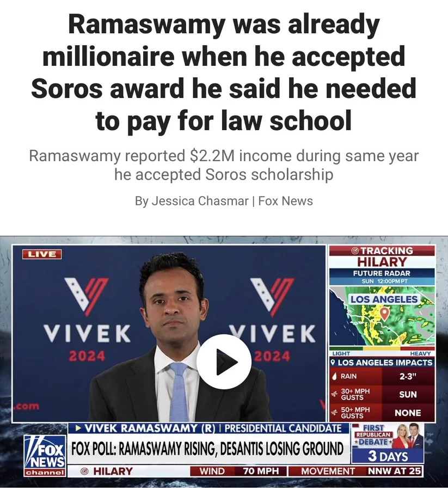Click the Fox News byline link

tap(286, 201)
